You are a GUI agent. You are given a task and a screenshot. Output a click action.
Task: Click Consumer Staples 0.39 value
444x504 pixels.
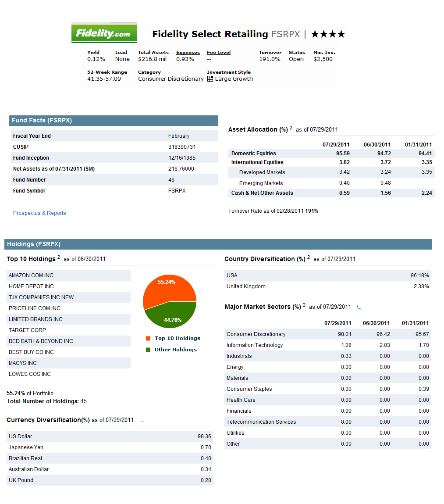[x=424, y=389]
